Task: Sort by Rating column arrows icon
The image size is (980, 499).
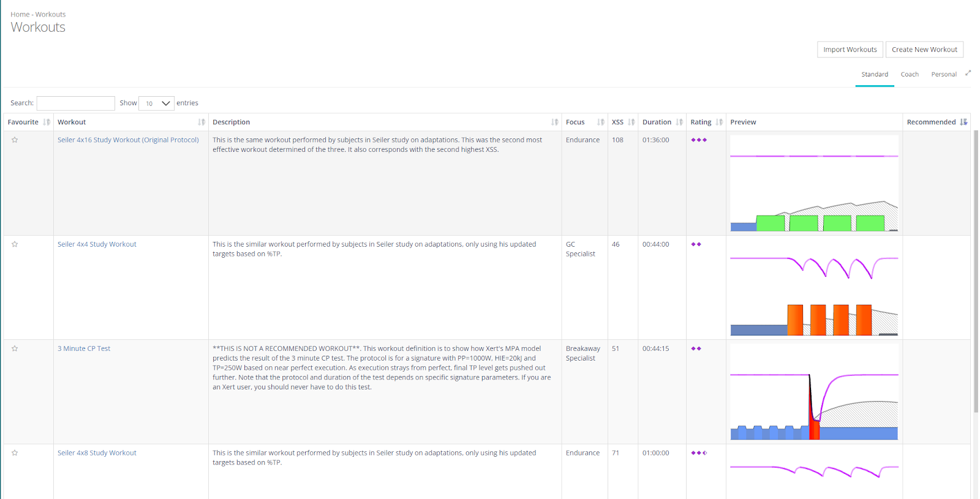Action: pos(719,122)
